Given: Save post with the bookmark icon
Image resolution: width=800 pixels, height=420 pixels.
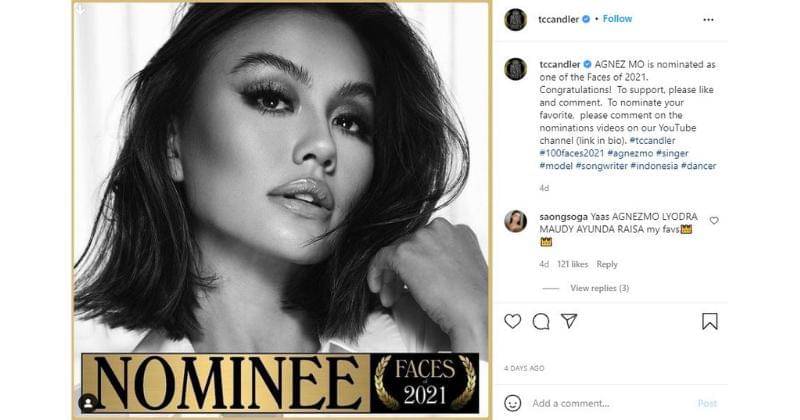Looking at the screenshot, I should click(x=709, y=321).
